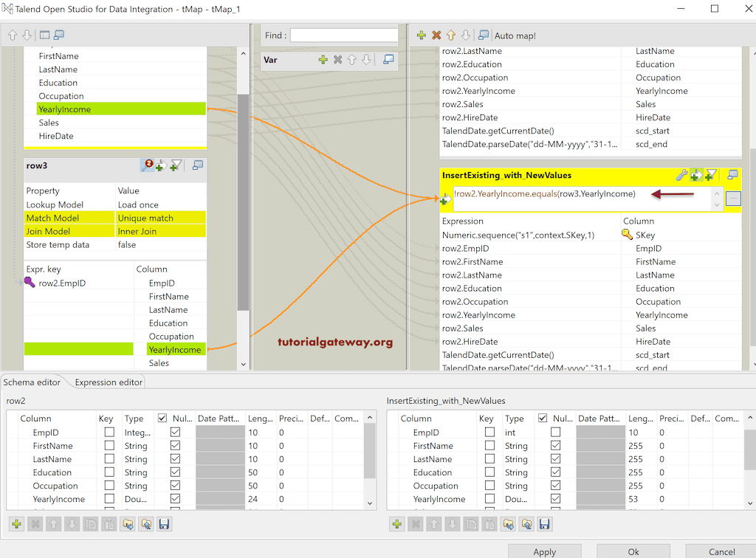
Task: Add a filter row to InsertExisting_with_NewValues output
Action: (709, 175)
